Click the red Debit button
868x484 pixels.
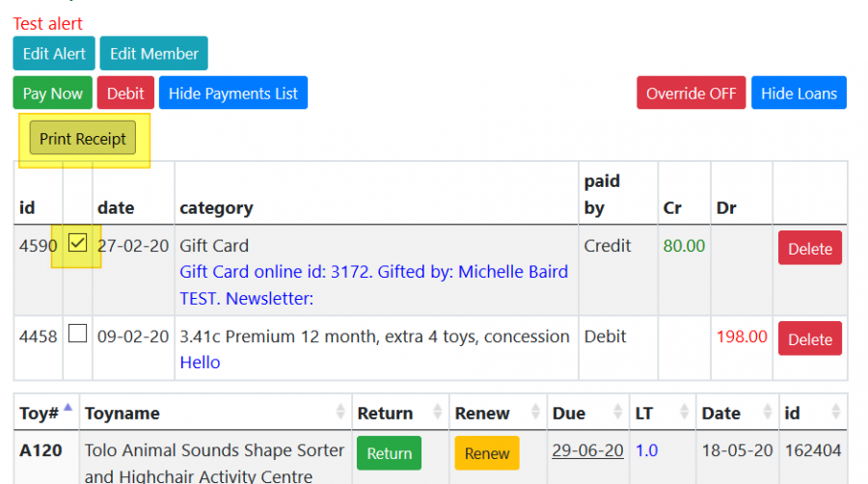(125, 94)
